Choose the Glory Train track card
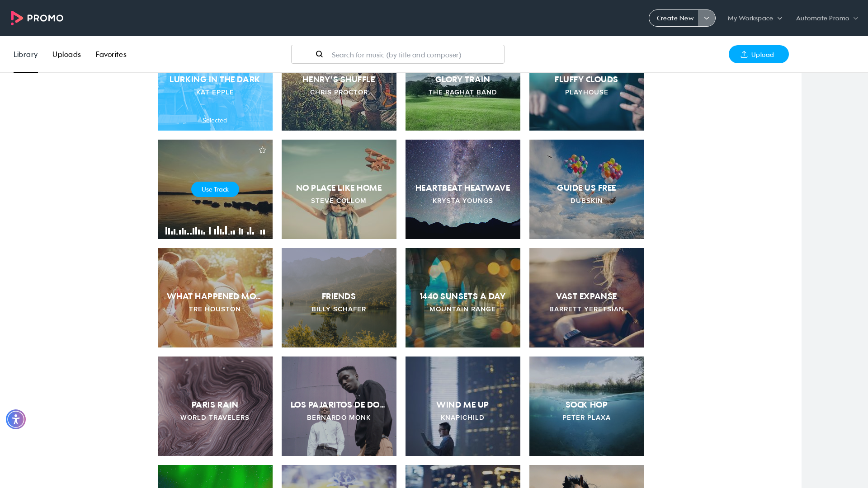868x488 pixels. click(x=463, y=102)
